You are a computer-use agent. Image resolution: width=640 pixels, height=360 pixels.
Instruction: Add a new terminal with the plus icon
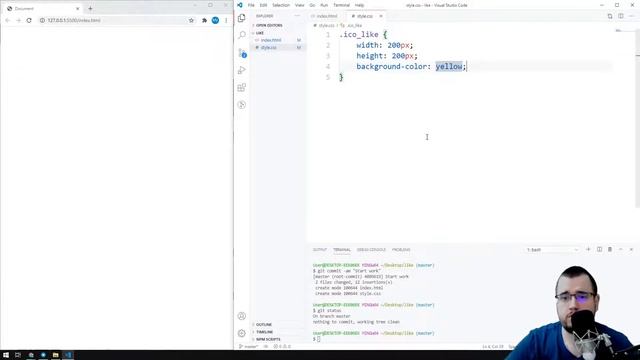tap(588, 249)
